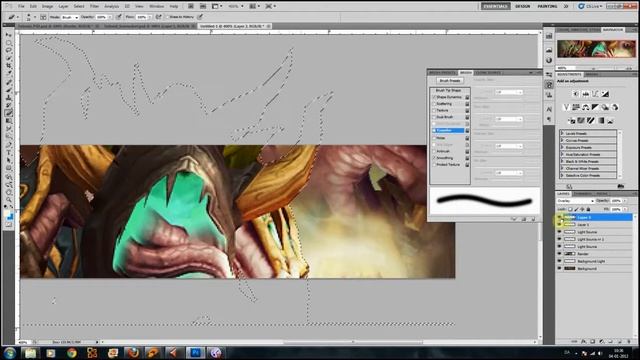Toggle Smoothing checkbox
Viewport: 640px width, 360px height.
pos(434,158)
